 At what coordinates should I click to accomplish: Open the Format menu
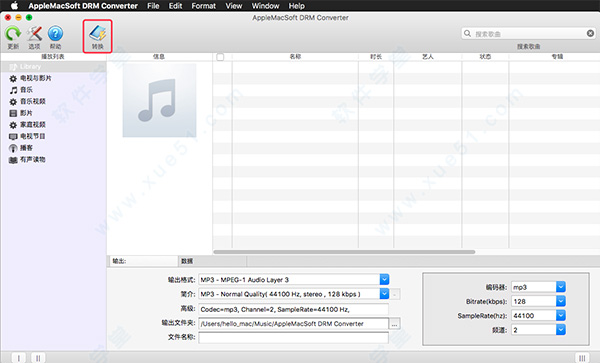tap(204, 6)
